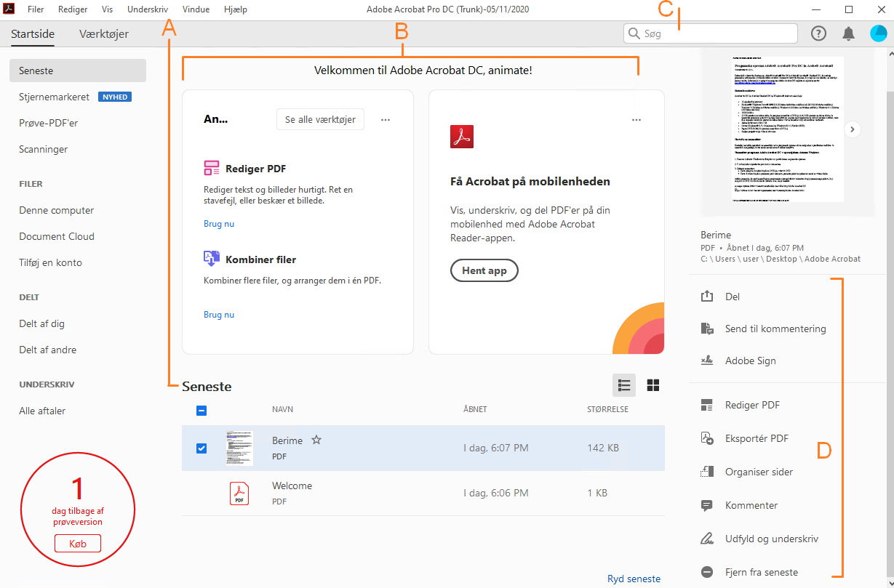Viewport: 894px width, 588px height.
Task: Click the Fjern fra seneste minus icon
Action: click(707, 572)
